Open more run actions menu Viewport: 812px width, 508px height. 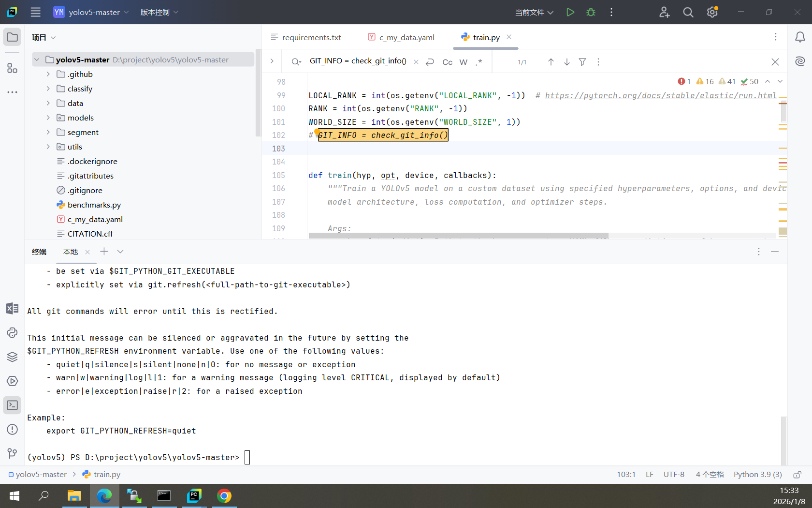pyautogui.click(x=611, y=12)
